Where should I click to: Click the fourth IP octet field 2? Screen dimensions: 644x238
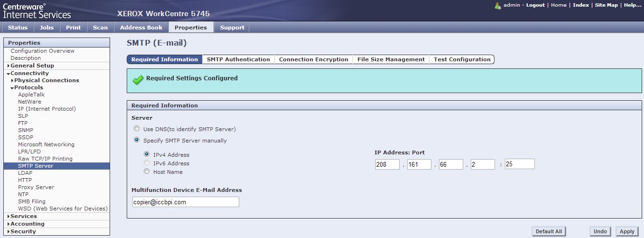pyautogui.click(x=483, y=164)
